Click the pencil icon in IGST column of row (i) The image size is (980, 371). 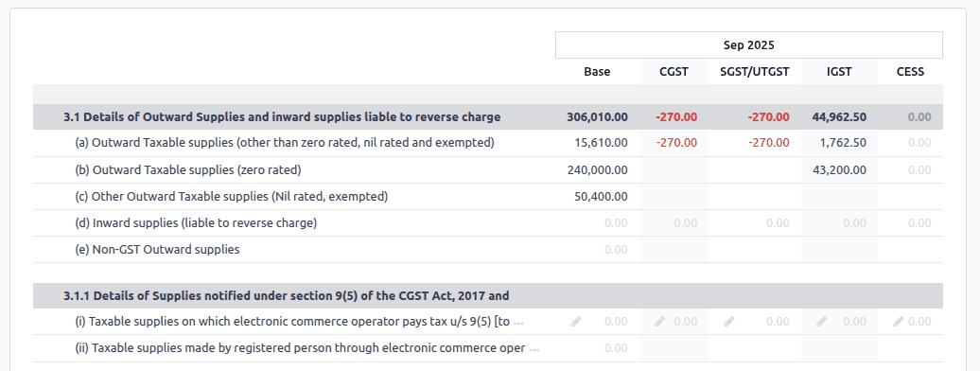822,322
